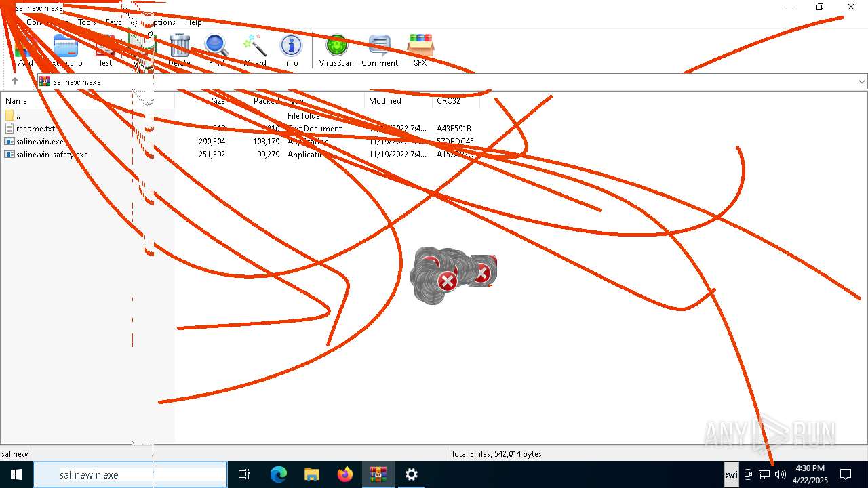Go up one folder level arrow

(x=15, y=81)
